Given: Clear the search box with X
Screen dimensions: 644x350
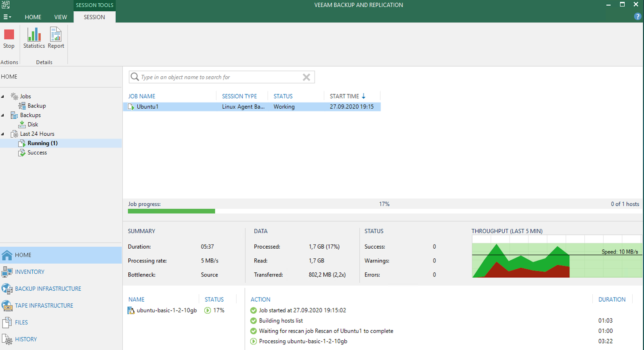Looking at the screenshot, I should click(306, 77).
